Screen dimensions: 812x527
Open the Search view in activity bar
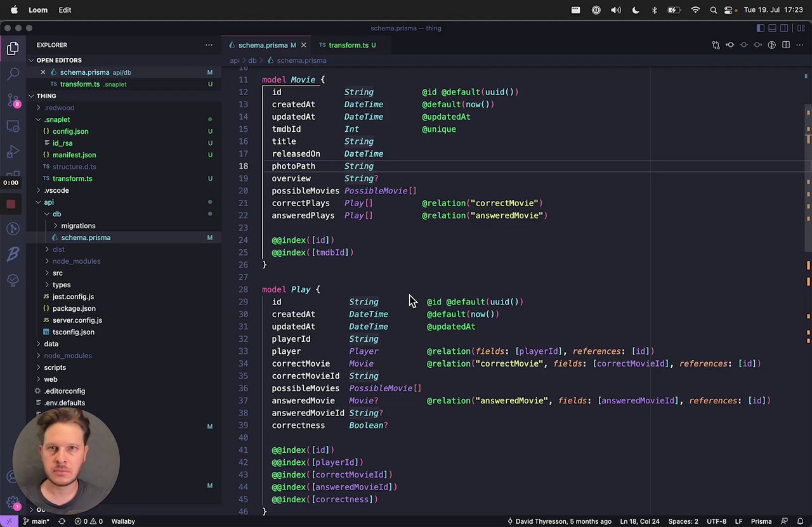[13, 74]
